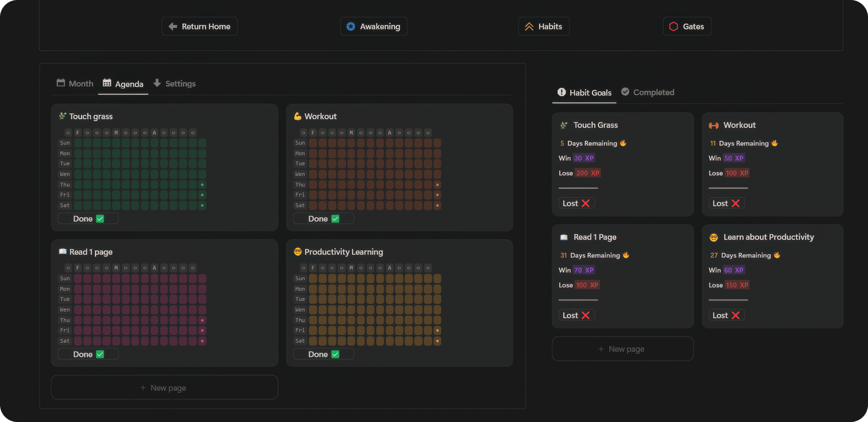This screenshot has height=422, width=868.
Task: Select the Agenda tab
Action: click(123, 84)
